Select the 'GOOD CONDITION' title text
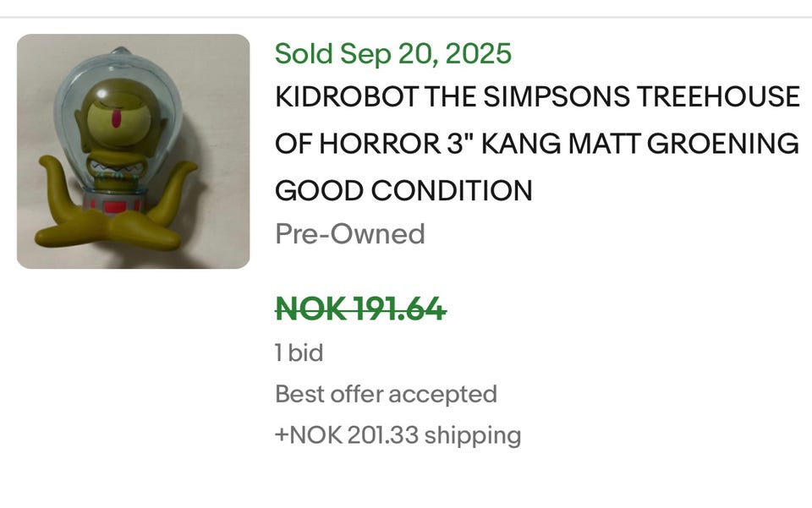 point(403,190)
